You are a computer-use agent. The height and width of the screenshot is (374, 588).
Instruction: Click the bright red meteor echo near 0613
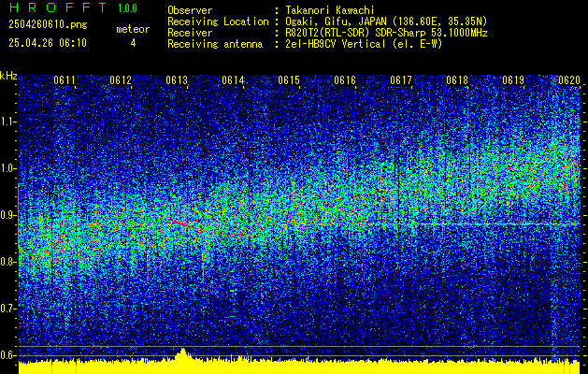(x=181, y=224)
